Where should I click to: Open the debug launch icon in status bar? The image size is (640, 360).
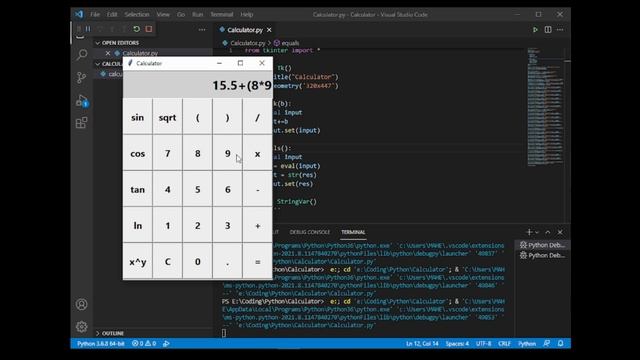(166, 344)
